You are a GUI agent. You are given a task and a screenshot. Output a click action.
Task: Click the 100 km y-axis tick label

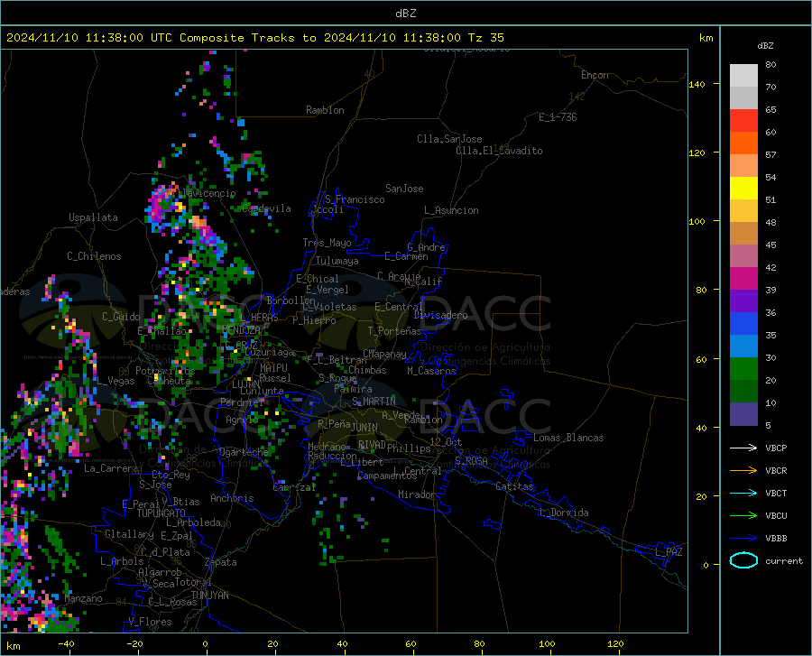[x=697, y=221]
